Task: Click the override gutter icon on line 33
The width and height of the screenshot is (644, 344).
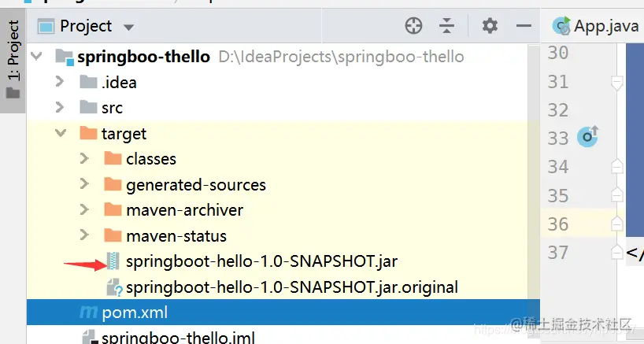Action: tap(588, 136)
